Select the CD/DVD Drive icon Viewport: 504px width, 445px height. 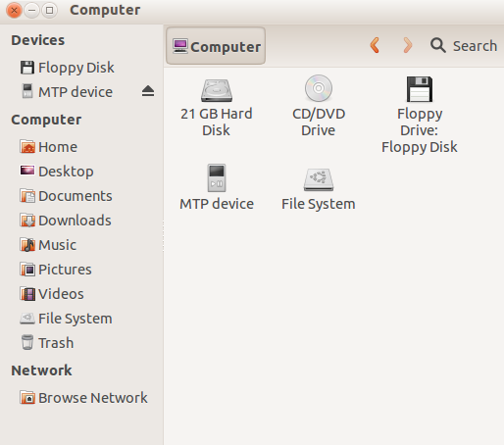click(319, 88)
